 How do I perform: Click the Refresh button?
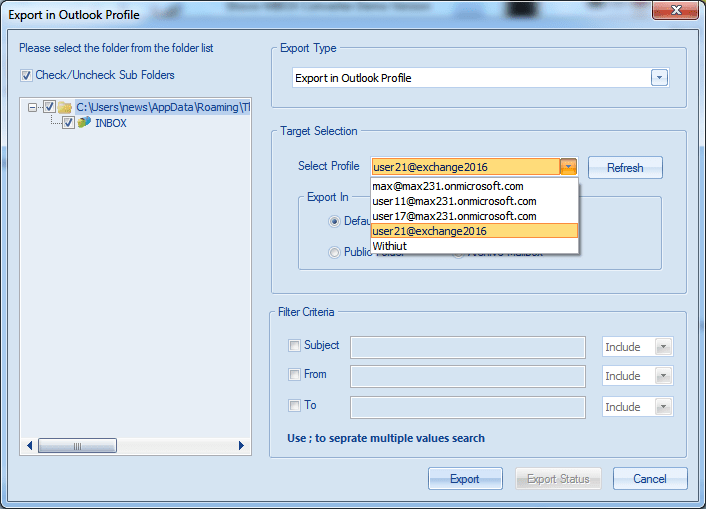coord(625,168)
